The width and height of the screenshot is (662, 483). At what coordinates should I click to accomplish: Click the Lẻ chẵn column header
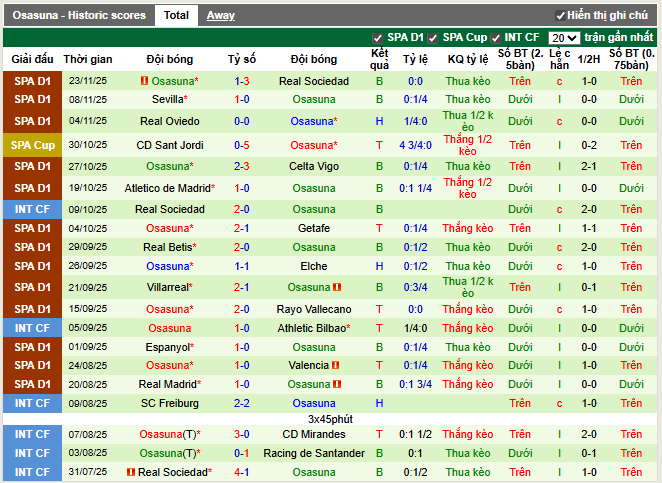coord(559,59)
